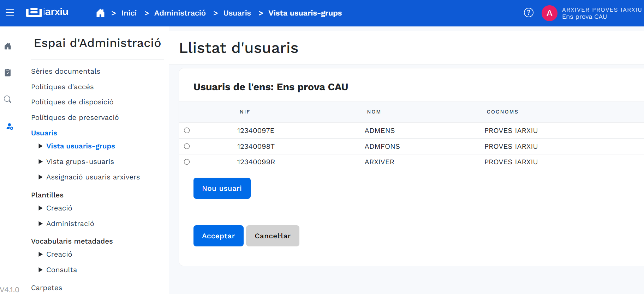Expand Consulta triangle under Vocabularis metadades
The image size is (644, 294).
(x=41, y=270)
